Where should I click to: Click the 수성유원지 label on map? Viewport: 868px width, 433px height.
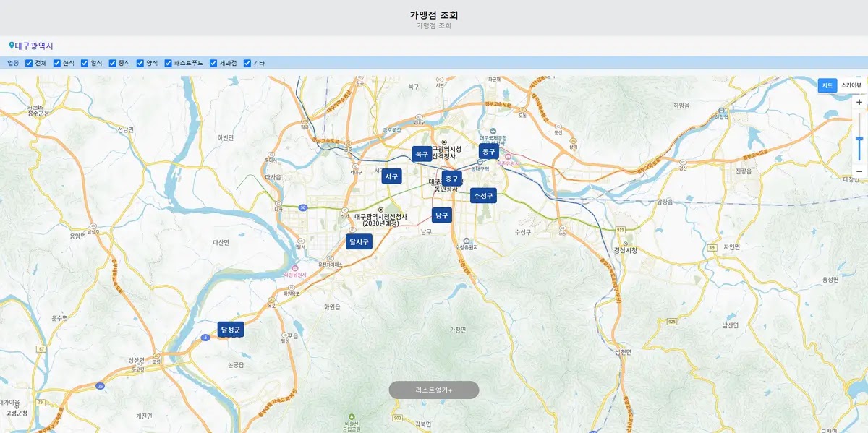468,248
